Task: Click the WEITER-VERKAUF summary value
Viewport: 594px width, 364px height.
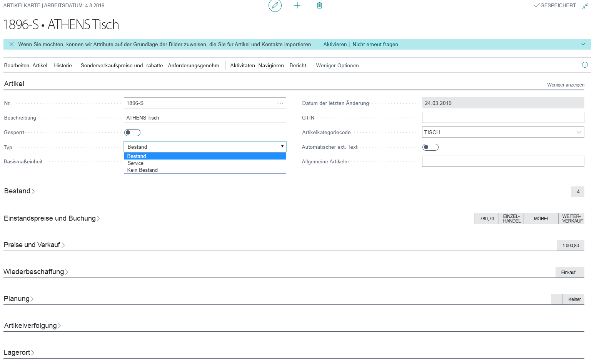Action: pyautogui.click(x=572, y=218)
